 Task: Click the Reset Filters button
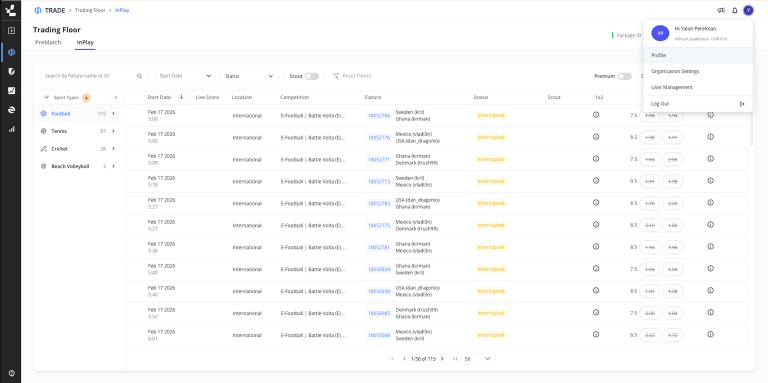click(352, 76)
